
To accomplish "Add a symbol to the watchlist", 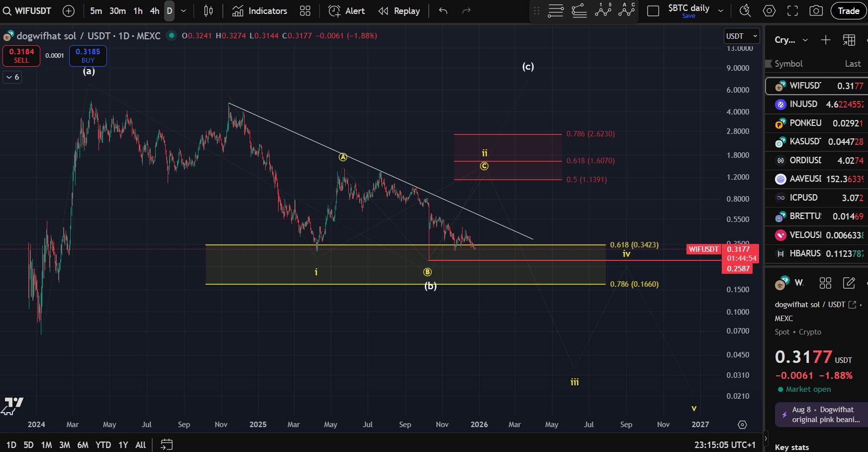I will coord(826,40).
